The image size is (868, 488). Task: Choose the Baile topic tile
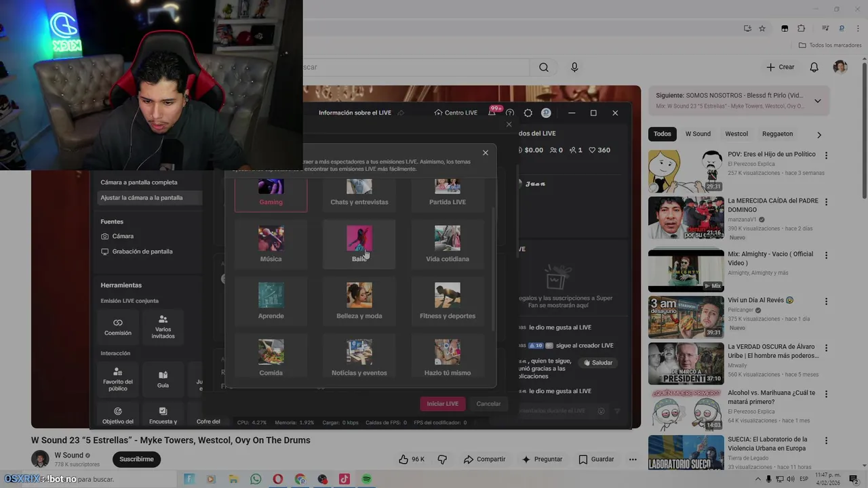[359, 244]
